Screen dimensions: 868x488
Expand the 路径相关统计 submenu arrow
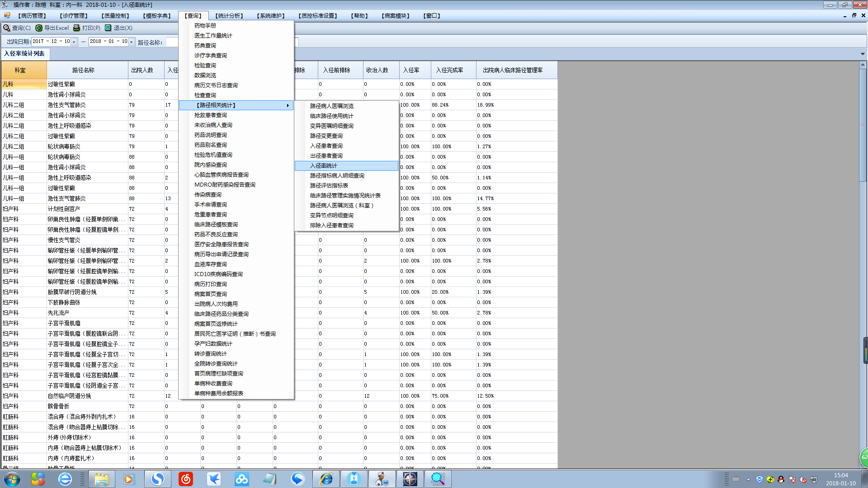coord(288,105)
